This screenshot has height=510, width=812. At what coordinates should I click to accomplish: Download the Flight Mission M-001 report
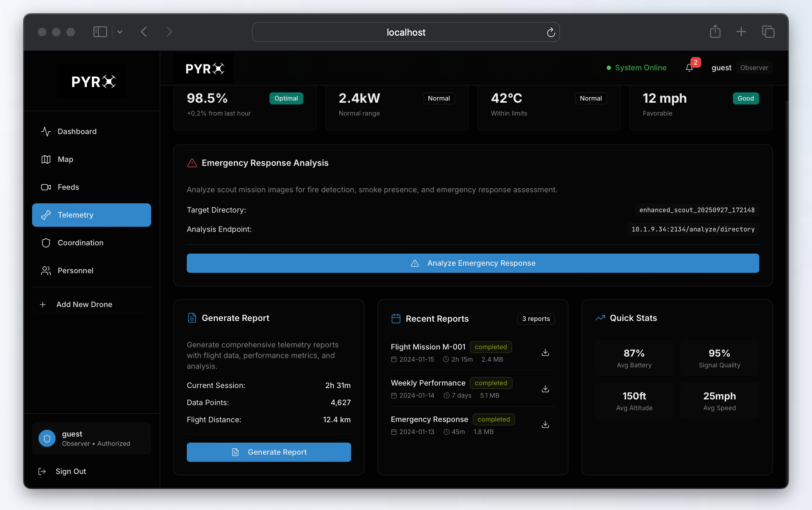point(545,352)
